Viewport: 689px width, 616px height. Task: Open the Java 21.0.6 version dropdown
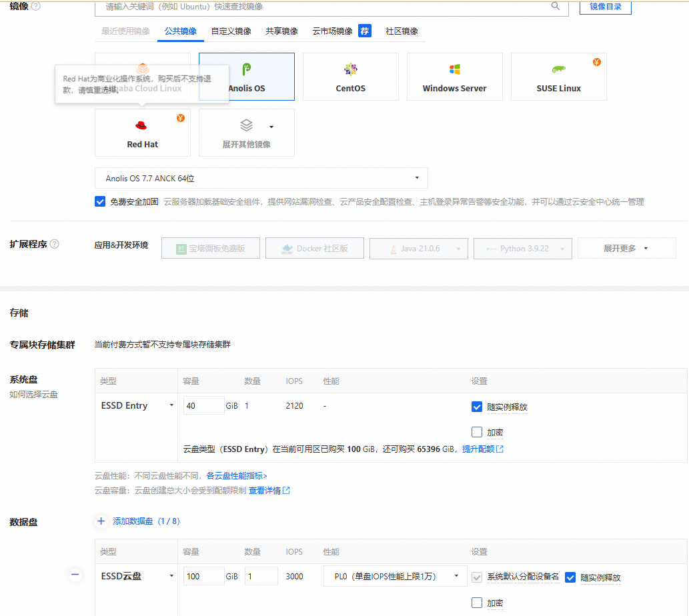(419, 249)
